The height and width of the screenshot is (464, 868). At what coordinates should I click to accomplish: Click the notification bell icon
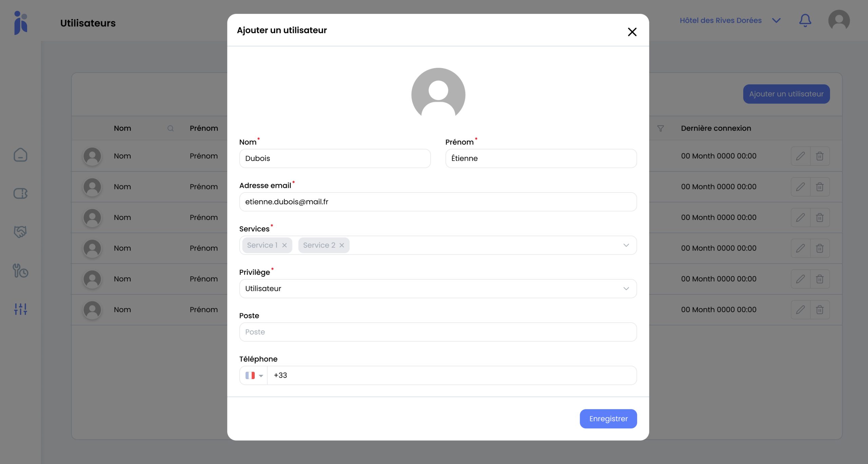[805, 21]
